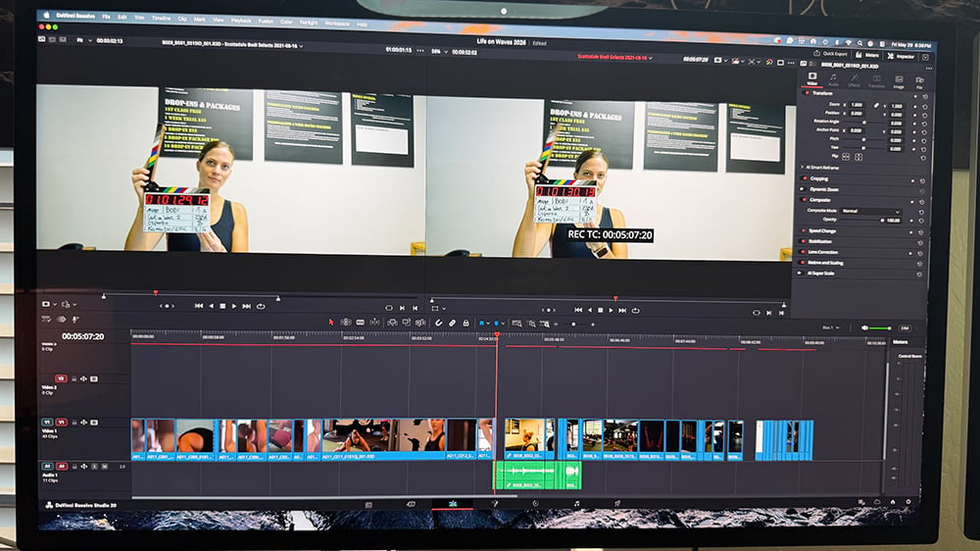
Task: Open the Playback menu
Action: point(241,21)
